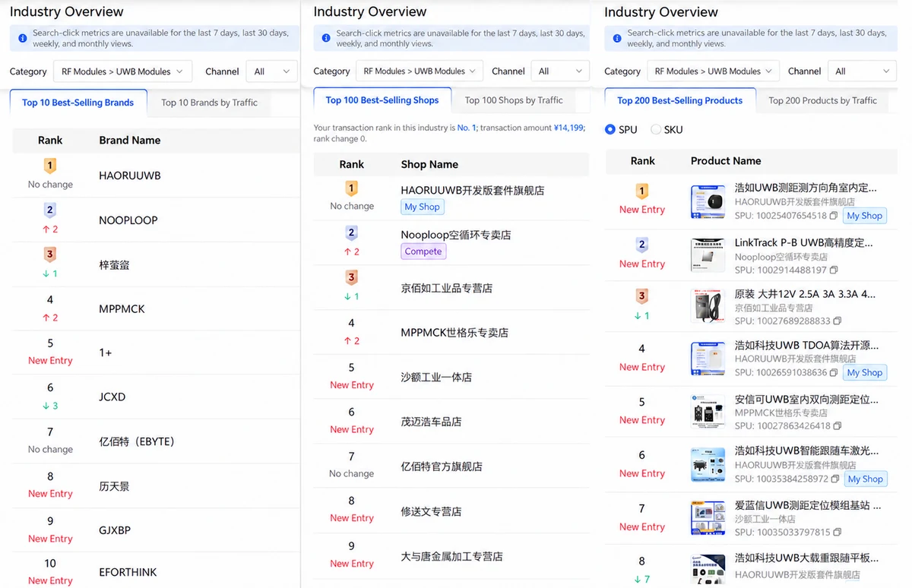Click the silver rank 2 medal beside NOOPLOOP brand
Viewport: 912px width, 588px height.
click(x=50, y=211)
